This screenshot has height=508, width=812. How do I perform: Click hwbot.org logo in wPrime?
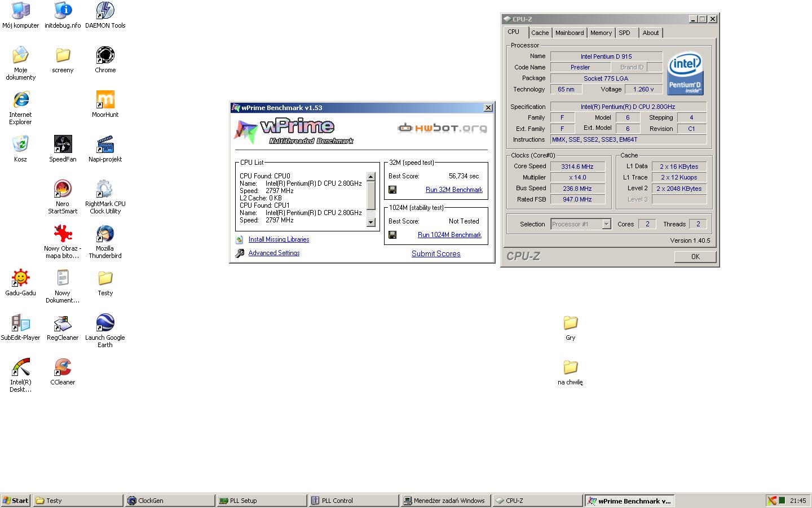click(x=442, y=128)
